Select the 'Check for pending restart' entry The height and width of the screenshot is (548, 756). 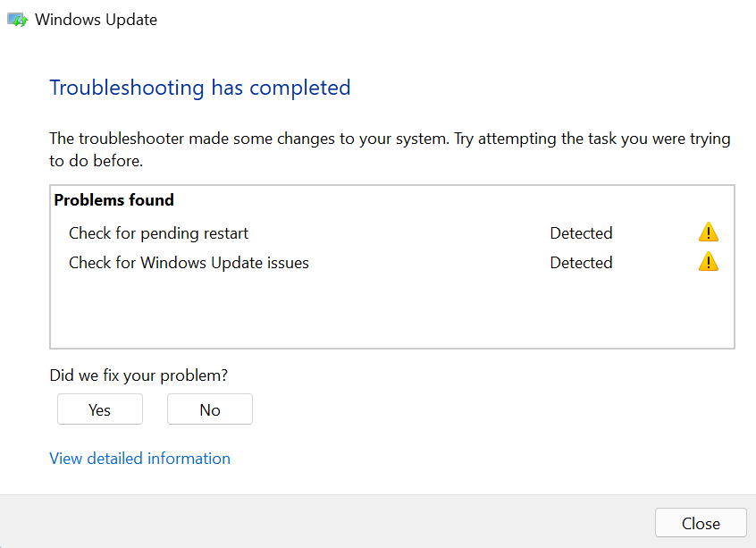point(158,233)
